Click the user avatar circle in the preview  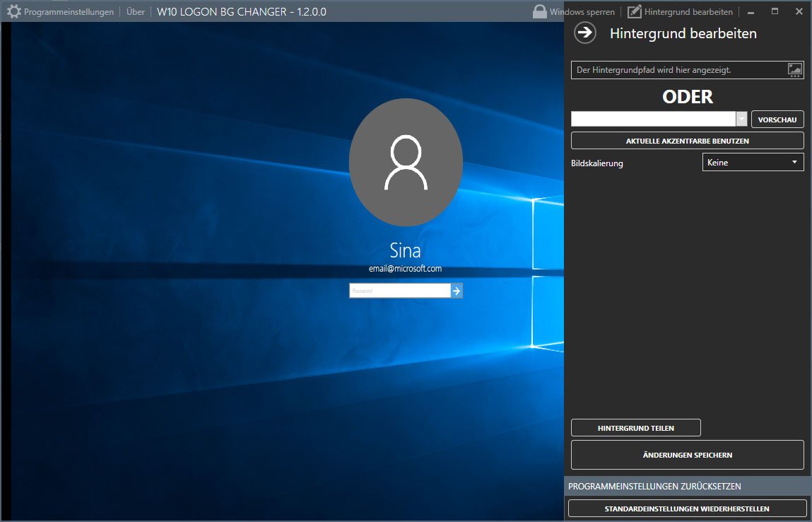coord(406,162)
